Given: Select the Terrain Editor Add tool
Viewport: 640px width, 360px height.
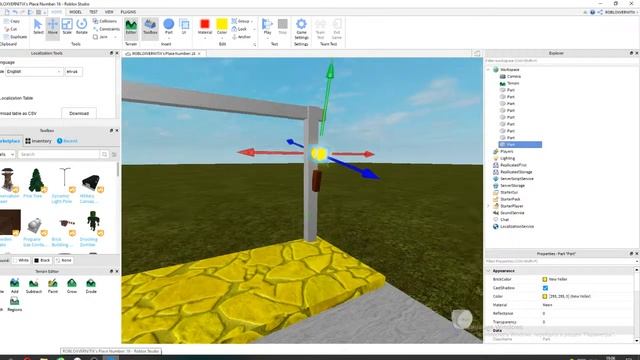Looking at the screenshot, I should tap(15, 286).
